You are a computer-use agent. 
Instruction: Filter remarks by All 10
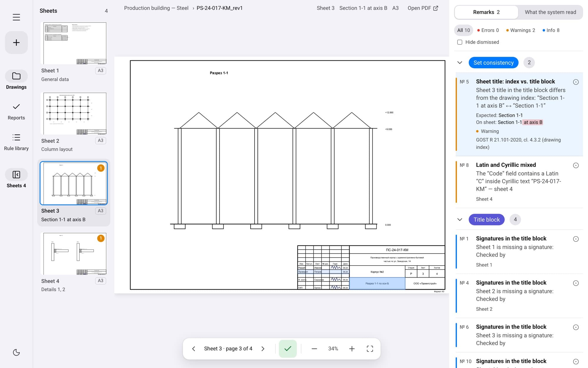pyautogui.click(x=463, y=30)
